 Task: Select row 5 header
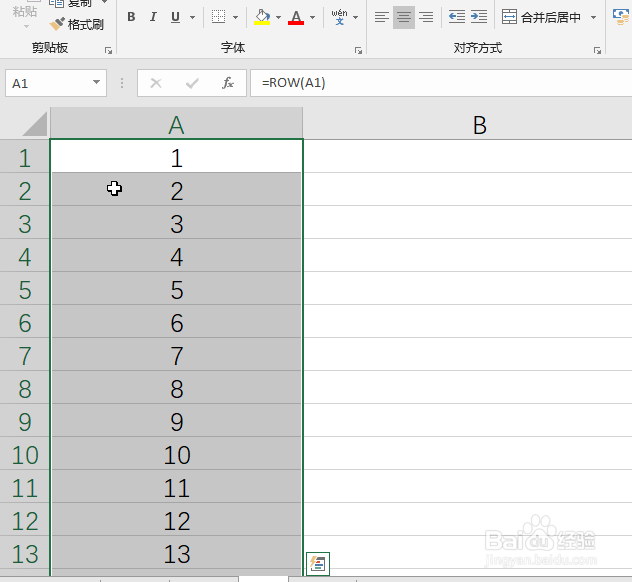25,290
